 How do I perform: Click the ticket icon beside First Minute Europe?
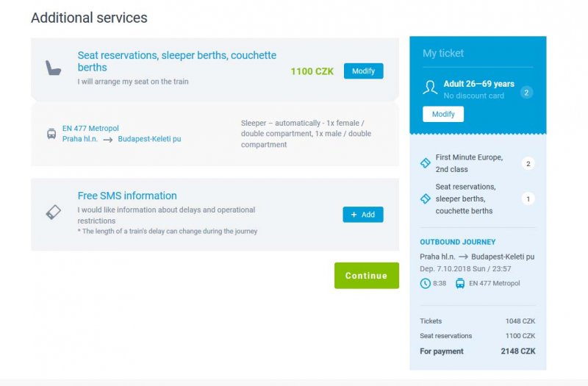click(x=426, y=162)
